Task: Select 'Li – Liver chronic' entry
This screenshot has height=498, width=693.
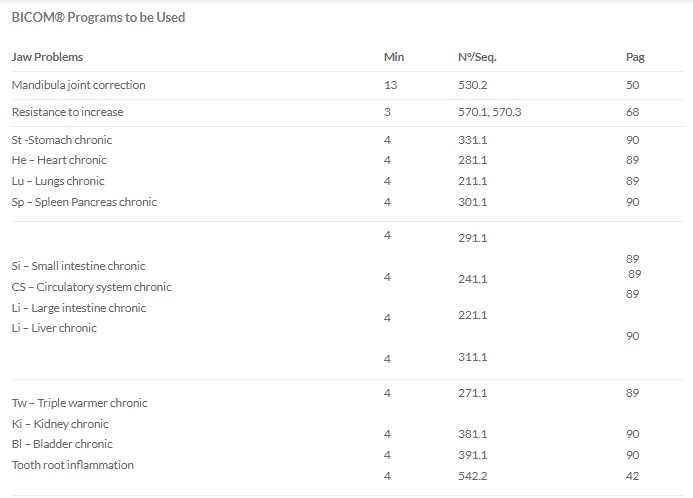Action: click(x=54, y=328)
